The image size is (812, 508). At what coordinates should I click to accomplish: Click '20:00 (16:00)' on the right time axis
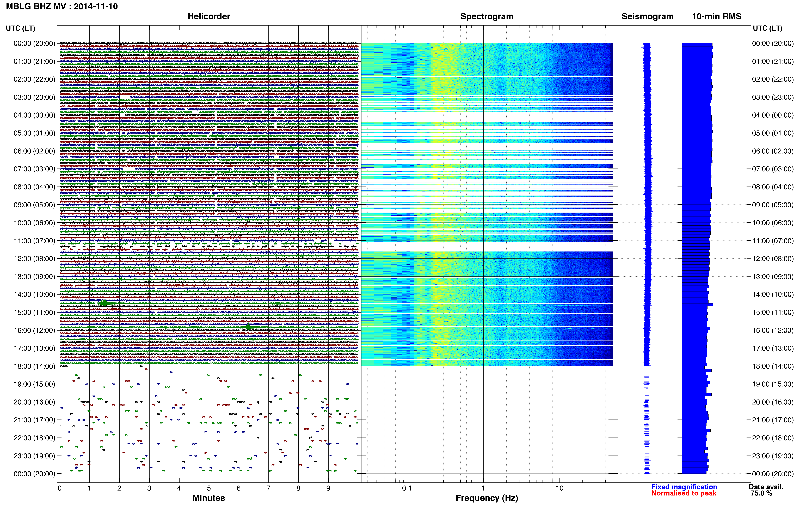coord(773,402)
